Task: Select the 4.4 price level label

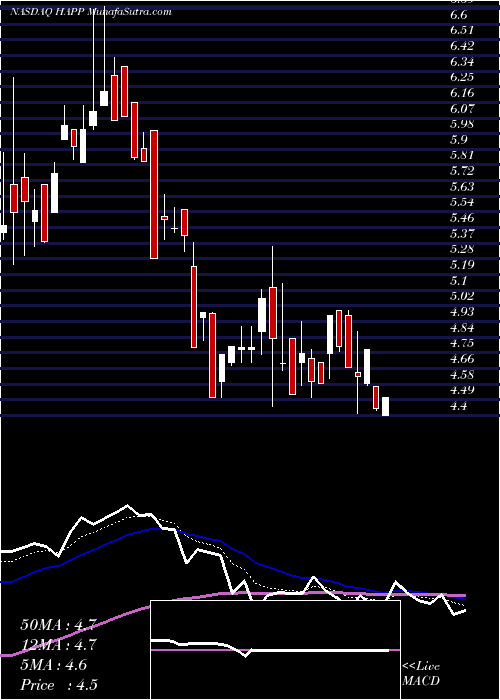Action: (x=460, y=406)
